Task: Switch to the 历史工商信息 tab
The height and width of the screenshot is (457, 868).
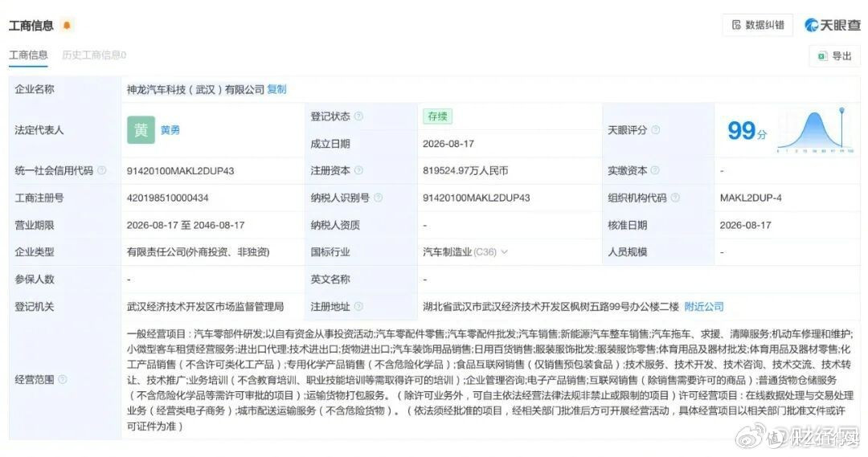Action: pyautogui.click(x=94, y=55)
